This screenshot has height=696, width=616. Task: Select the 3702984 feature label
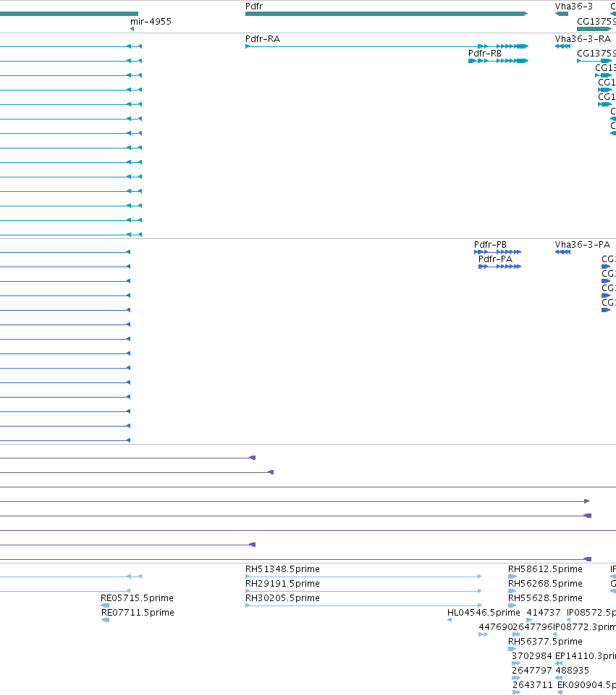[532, 656]
